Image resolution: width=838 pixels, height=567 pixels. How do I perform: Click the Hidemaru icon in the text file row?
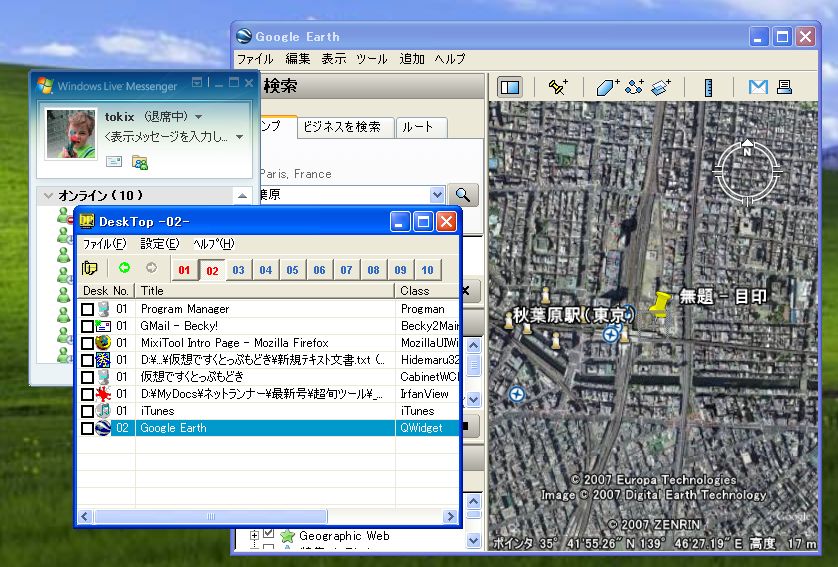pyautogui.click(x=103, y=360)
